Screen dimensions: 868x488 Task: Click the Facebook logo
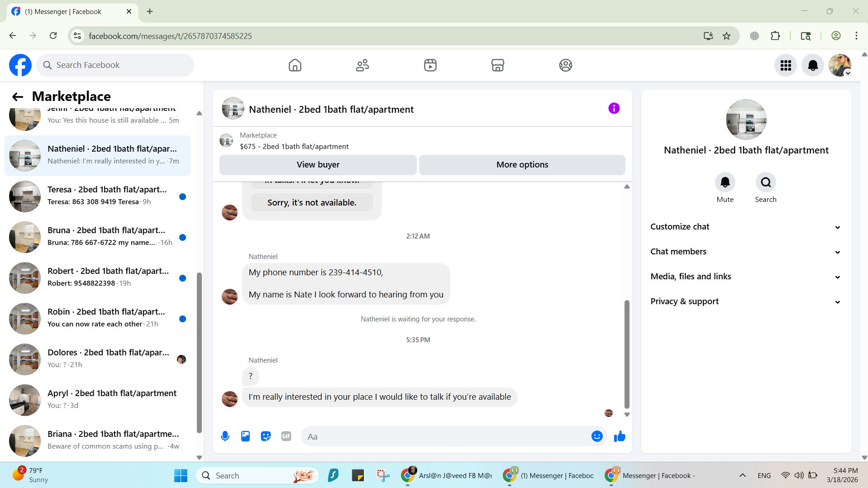[x=20, y=65]
